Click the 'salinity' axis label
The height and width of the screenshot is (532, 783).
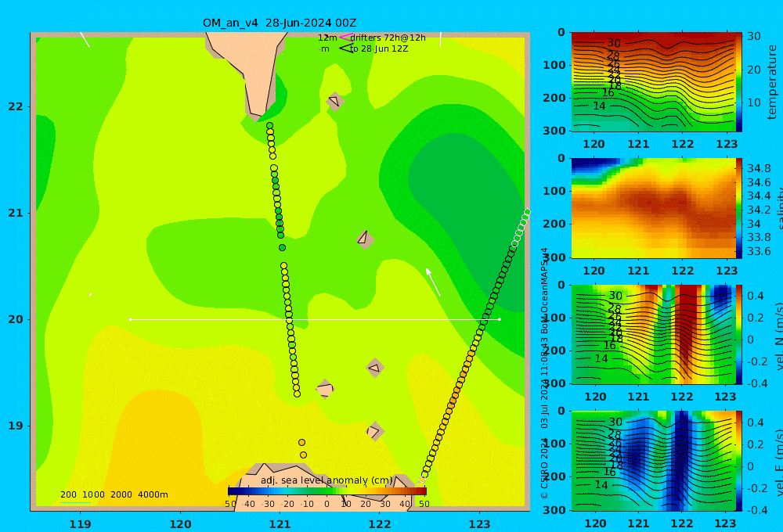(780, 208)
